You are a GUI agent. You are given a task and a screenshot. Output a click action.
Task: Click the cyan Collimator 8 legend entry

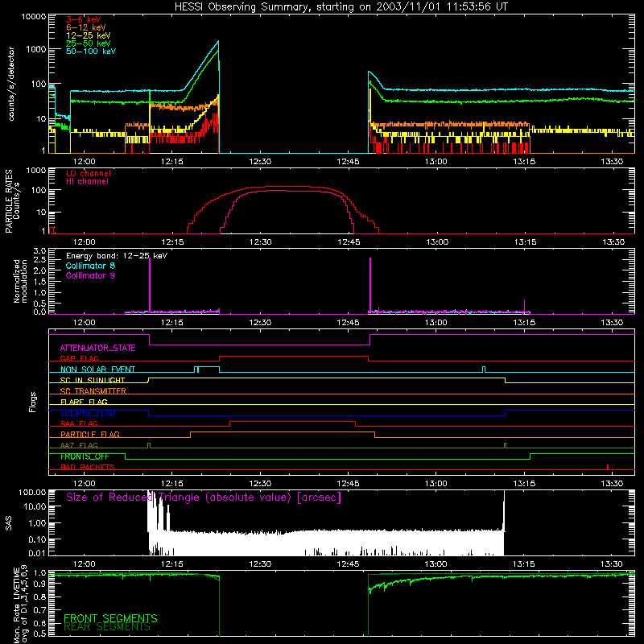(x=90, y=266)
